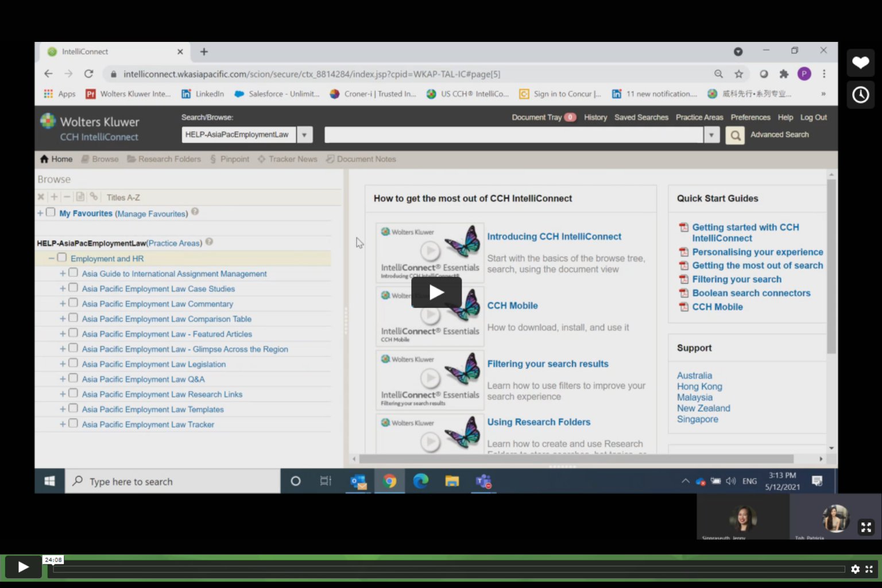Click the orange search magnifier button

[x=734, y=136]
